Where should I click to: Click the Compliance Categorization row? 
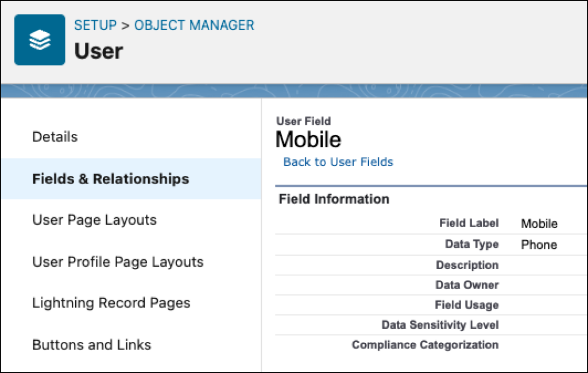pos(425,345)
